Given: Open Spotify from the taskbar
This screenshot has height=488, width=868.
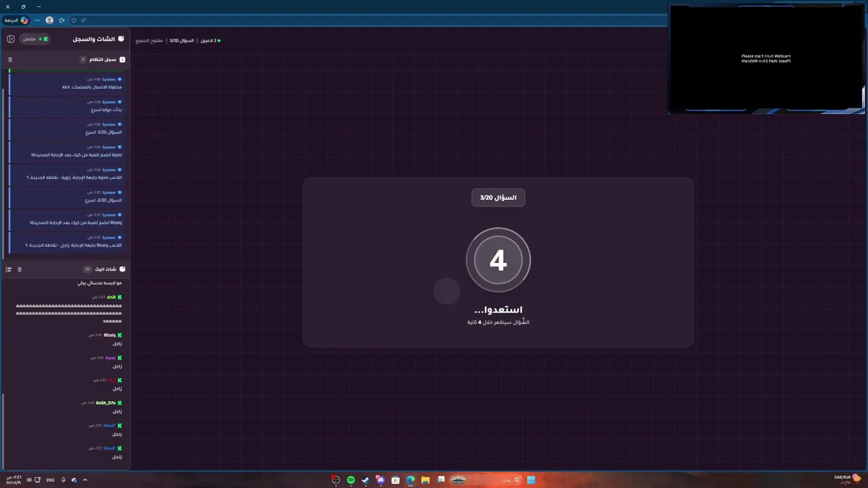Looking at the screenshot, I should (x=351, y=480).
